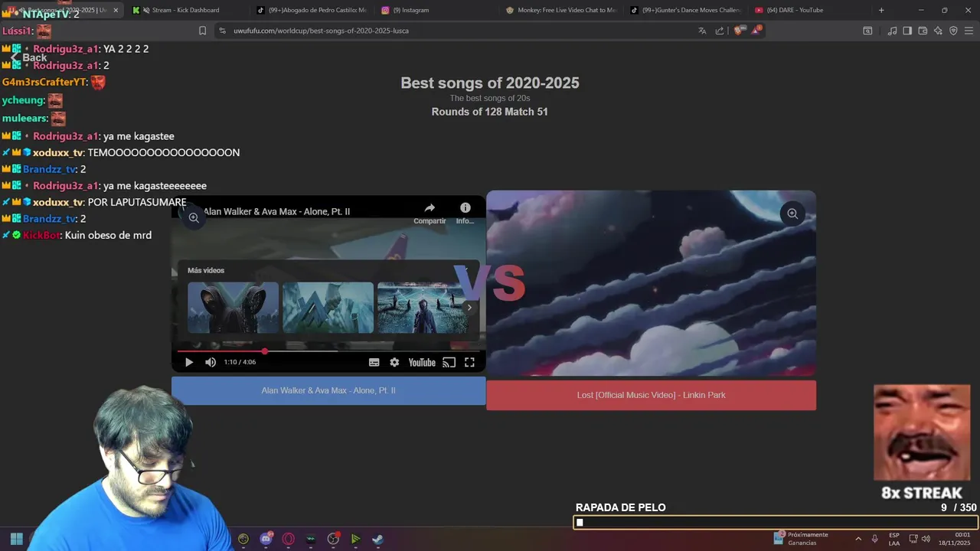The width and height of the screenshot is (980, 551).
Task: Share this page from address bar
Action: 720,31
